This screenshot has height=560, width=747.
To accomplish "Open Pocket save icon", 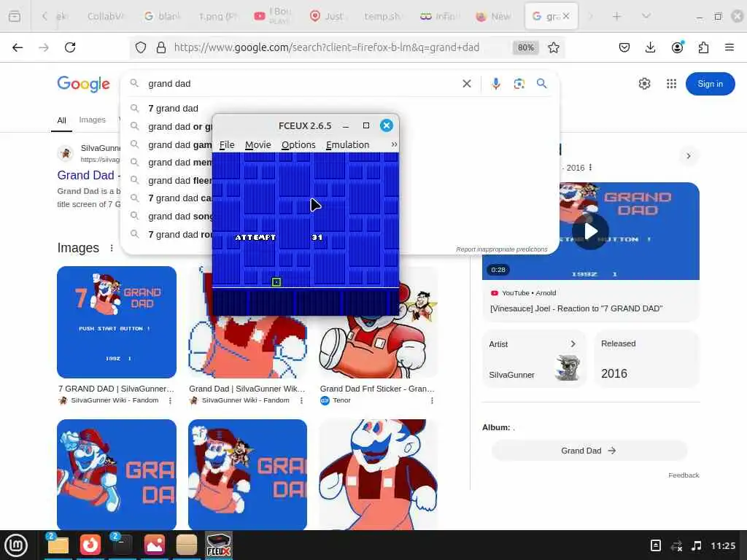I will pos(624,47).
